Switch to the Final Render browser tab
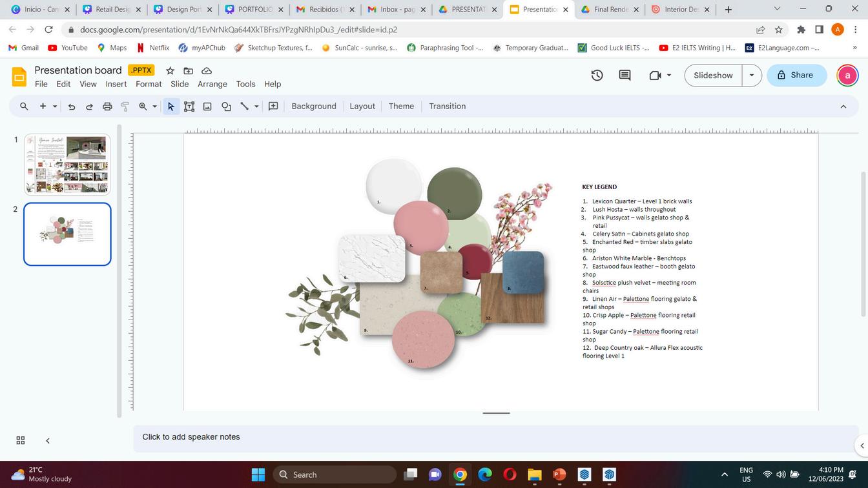 [x=609, y=10]
